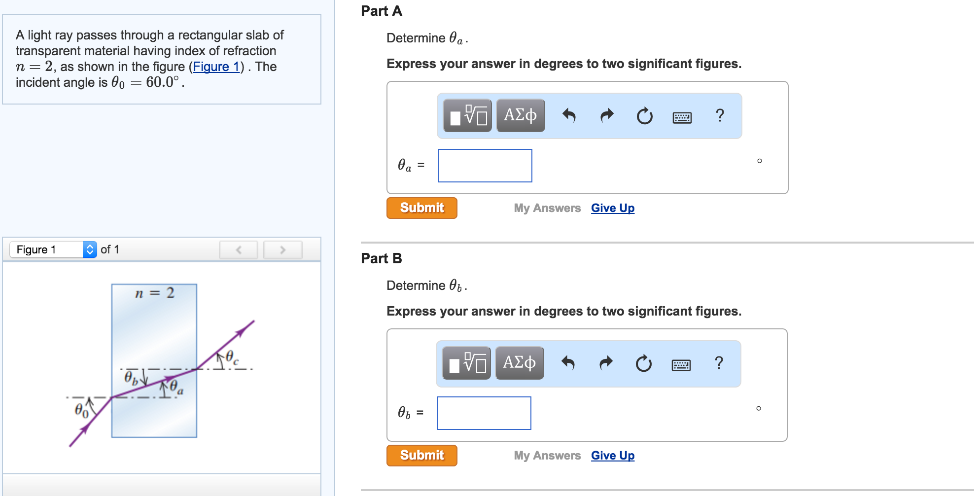The height and width of the screenshot is (496, 980).
Task: Open Greek symbols palette in Part A
Action: tap(521, 115)
